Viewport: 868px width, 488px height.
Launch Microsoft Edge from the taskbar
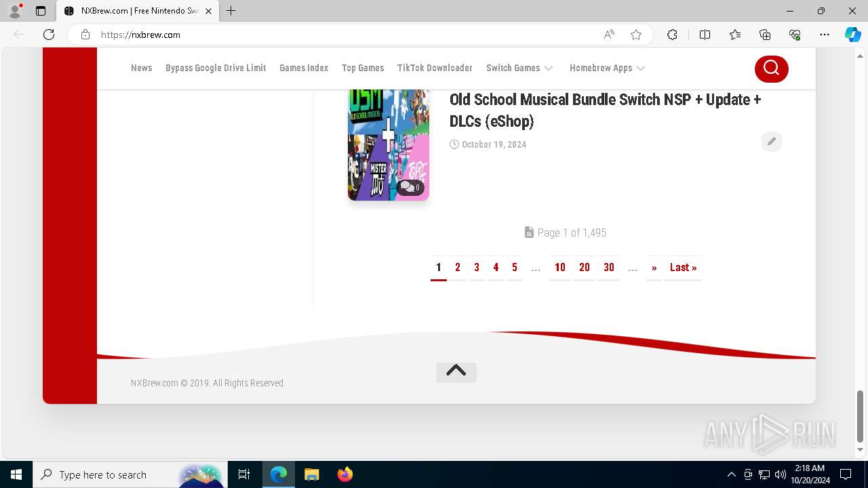tap(279, 474)
